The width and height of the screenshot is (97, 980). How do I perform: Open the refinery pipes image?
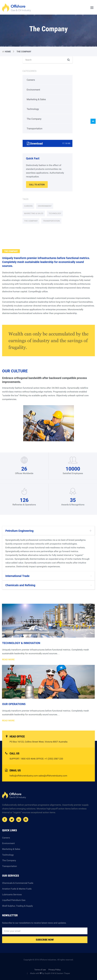[x=48, y=621]
